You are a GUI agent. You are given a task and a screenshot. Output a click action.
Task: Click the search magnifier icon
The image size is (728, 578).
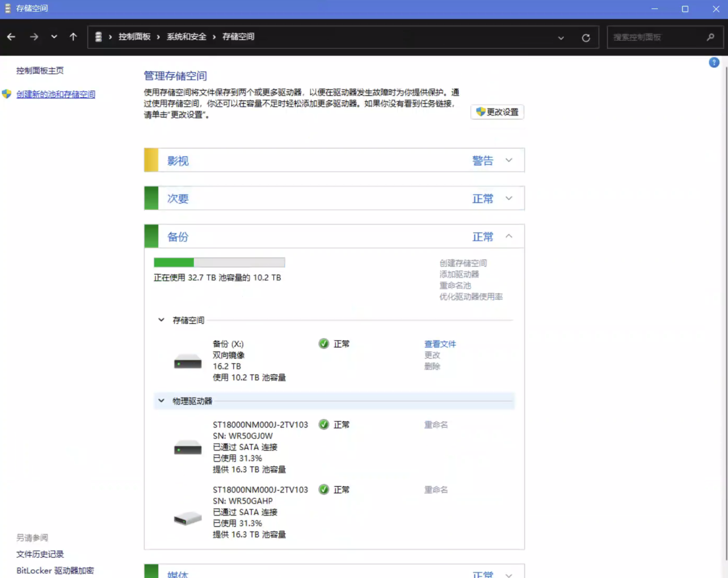[710, 37]
